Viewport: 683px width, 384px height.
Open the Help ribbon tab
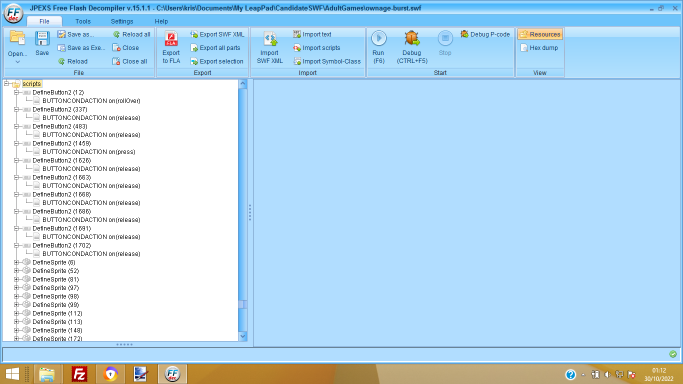click(161, 21)
